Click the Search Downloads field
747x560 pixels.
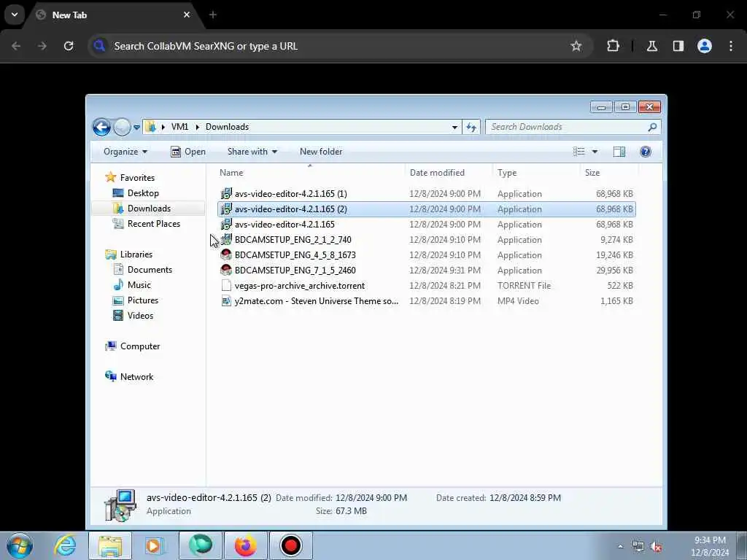(x=573, y=127)
